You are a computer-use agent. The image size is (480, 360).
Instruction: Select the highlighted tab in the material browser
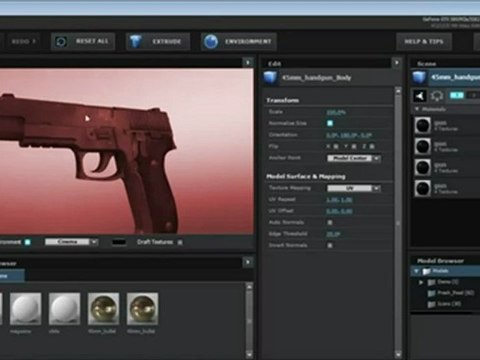pyautogui.click(x=12, y=276)
